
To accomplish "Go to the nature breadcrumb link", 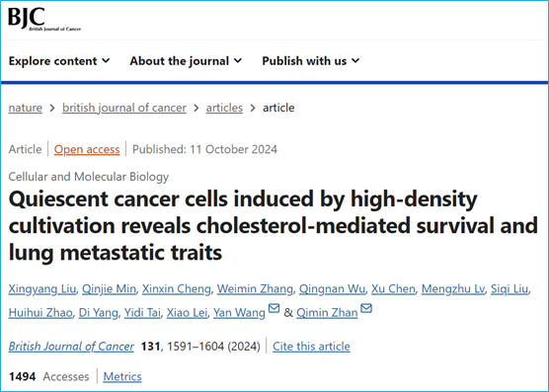I will 26,108.
